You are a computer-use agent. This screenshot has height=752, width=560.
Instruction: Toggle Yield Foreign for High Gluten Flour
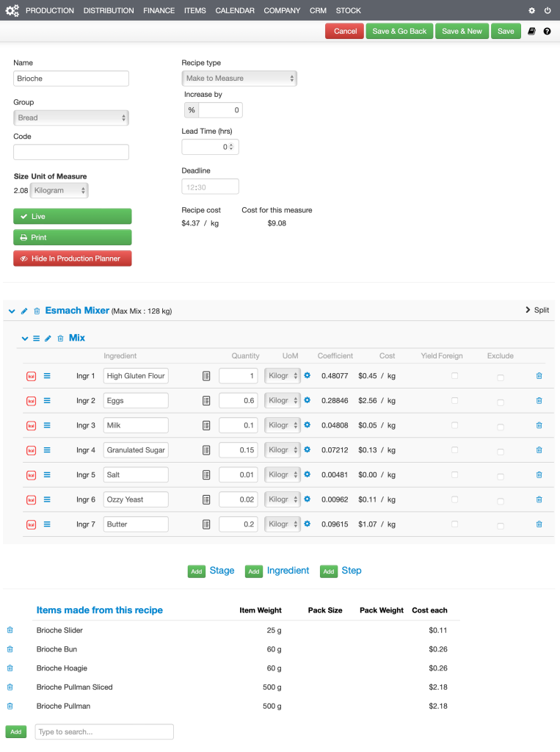[x=454, y=375]
